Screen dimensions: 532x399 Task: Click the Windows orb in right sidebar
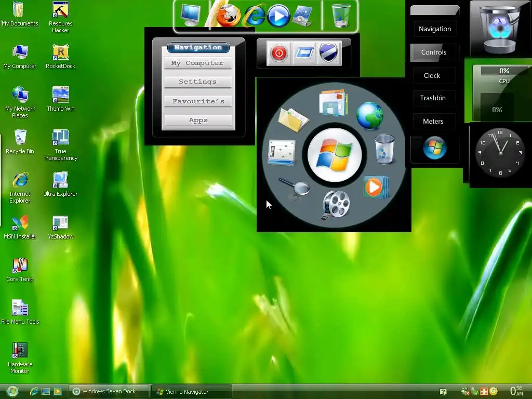pos(435,148)
